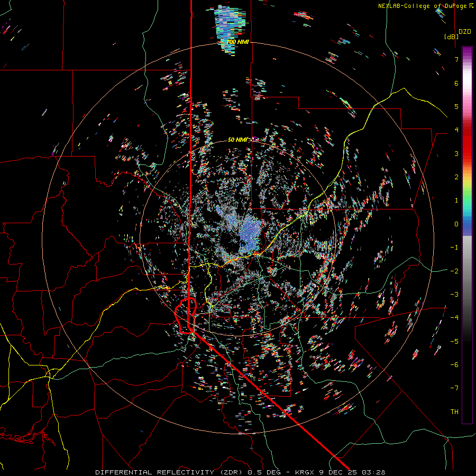The width and height of the screenshot is (476, 476).
Task: Click the "1" value on the color scale
Action: click(456, 200)
